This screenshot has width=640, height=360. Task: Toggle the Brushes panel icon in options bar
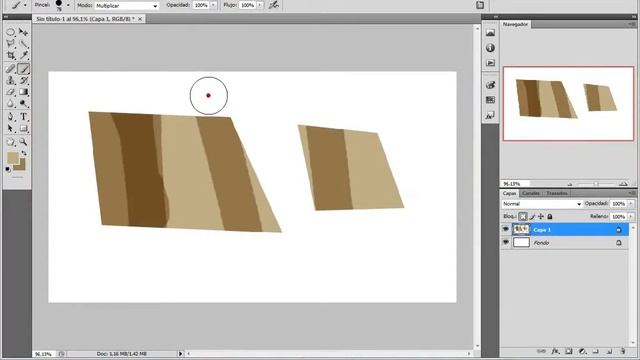click(480, 5)
